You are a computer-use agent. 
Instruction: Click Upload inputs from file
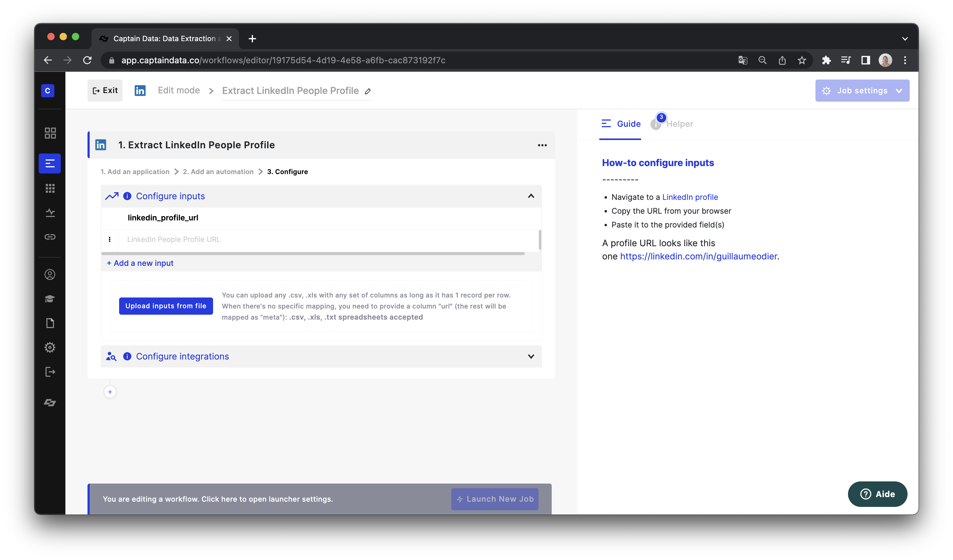coord(166,306)
